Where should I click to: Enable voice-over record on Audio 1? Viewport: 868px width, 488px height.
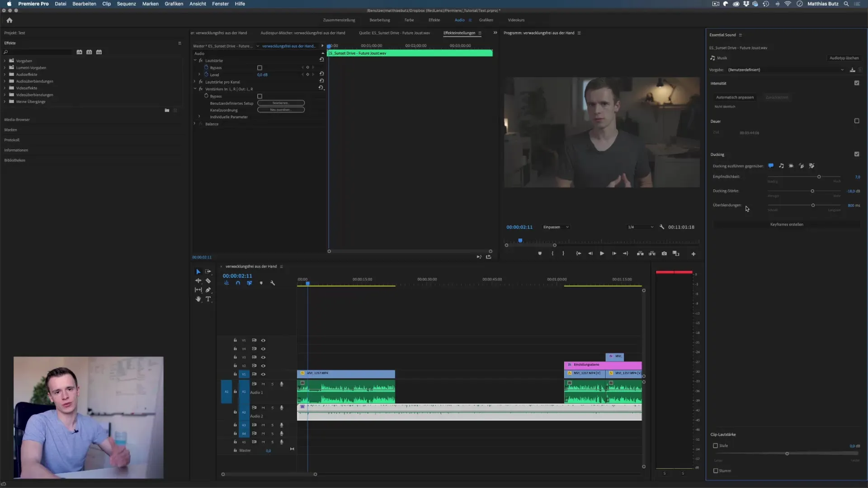[281, 384]
